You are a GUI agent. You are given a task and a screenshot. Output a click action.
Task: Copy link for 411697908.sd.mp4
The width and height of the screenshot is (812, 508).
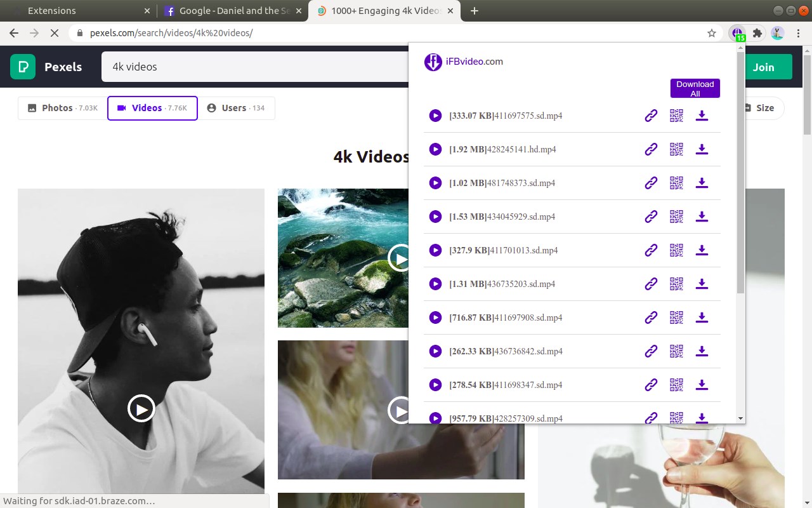click(651, 317)
